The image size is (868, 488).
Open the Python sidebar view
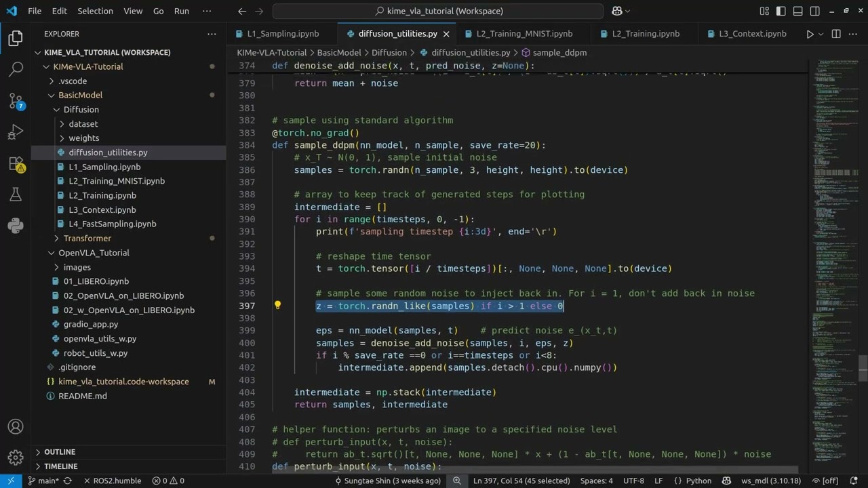pyautogui.click(x=16, y=226)
